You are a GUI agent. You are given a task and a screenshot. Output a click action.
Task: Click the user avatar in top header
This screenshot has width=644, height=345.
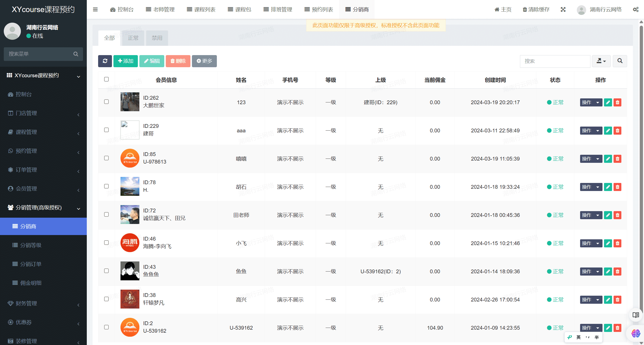tap(581, 10)
